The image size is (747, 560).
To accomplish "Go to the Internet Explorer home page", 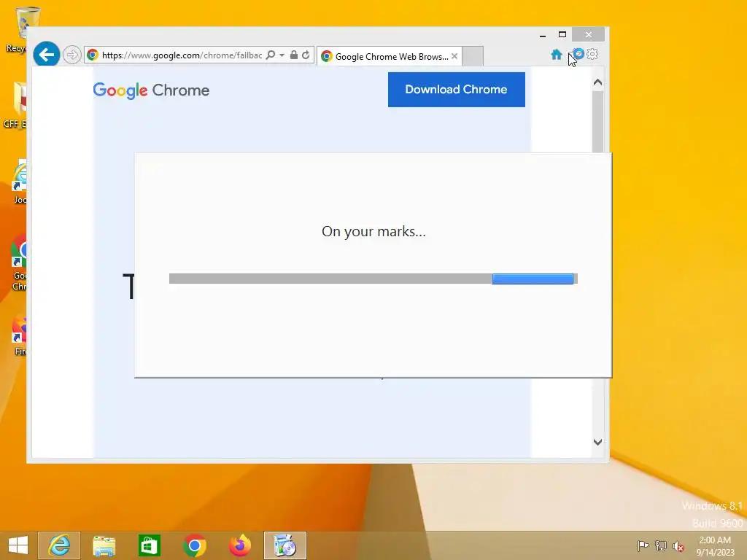I will click(x=557, y=54).
